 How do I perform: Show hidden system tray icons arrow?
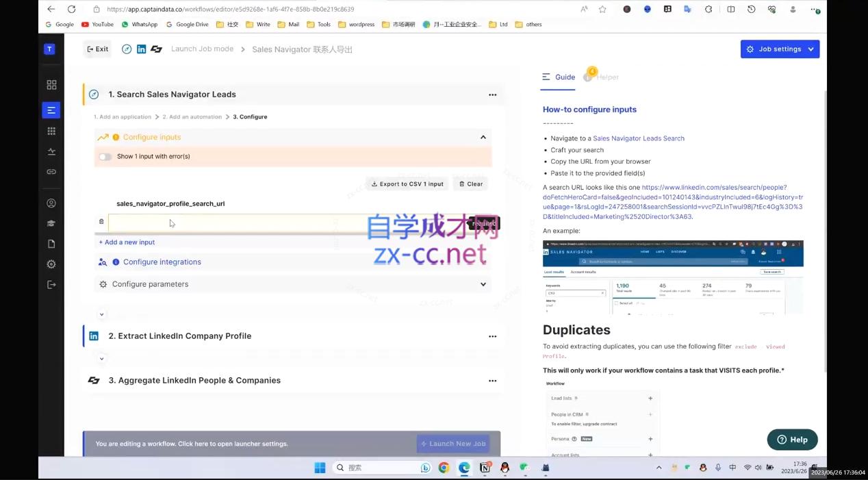[659, 468]
